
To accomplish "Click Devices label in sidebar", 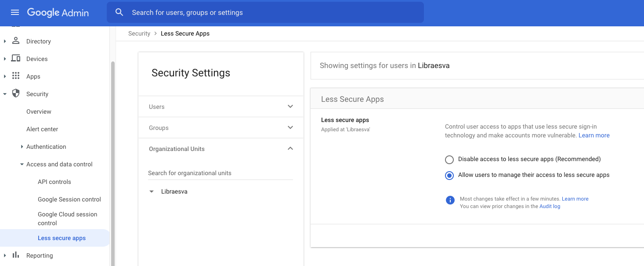I will tap(37, 59).
